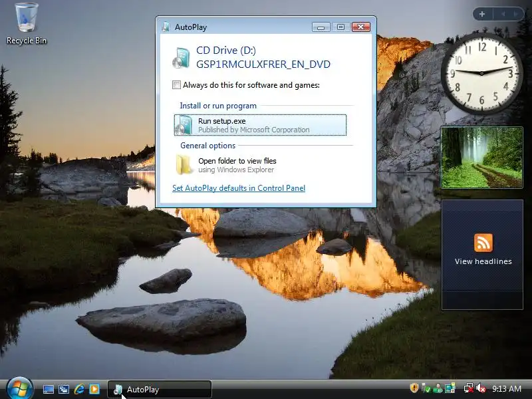Image resolution: width=532 pixels, height=399 pixels.
Task: Open folder to view files using Windows Explorer
Action: [x=260, y=165]
